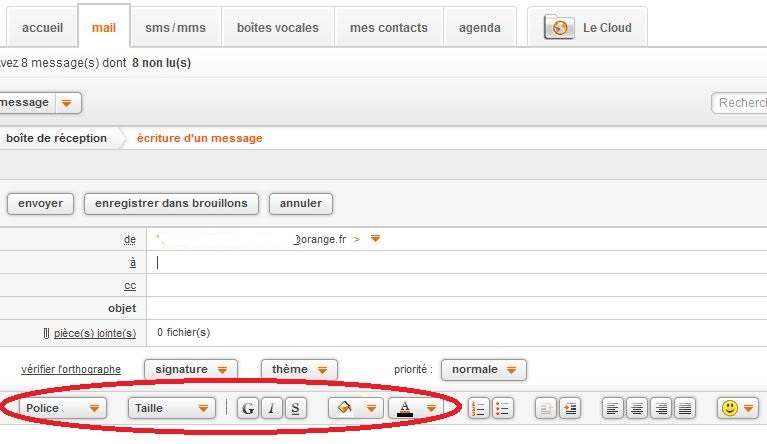Toggle italic formatting

click(x=271, y=408)
